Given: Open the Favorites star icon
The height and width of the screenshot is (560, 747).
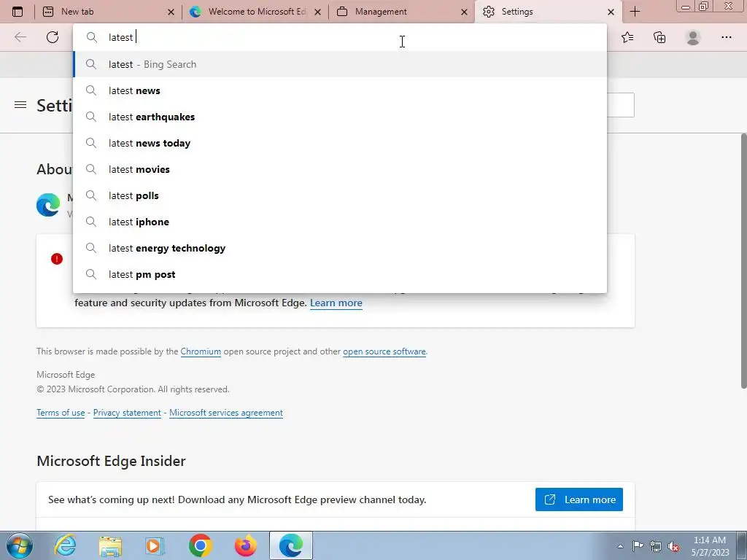Looking at the screenshot, I should [x=627, y=37].
